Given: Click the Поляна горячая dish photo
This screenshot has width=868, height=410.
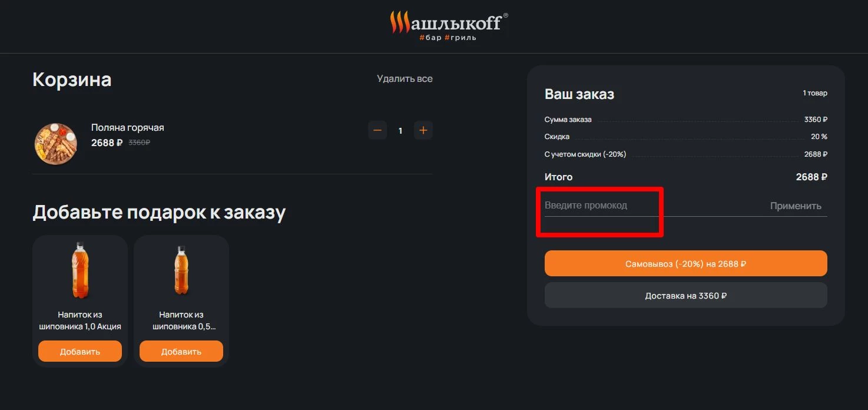Looking at the screenshot, I should (x=55, y=143).
